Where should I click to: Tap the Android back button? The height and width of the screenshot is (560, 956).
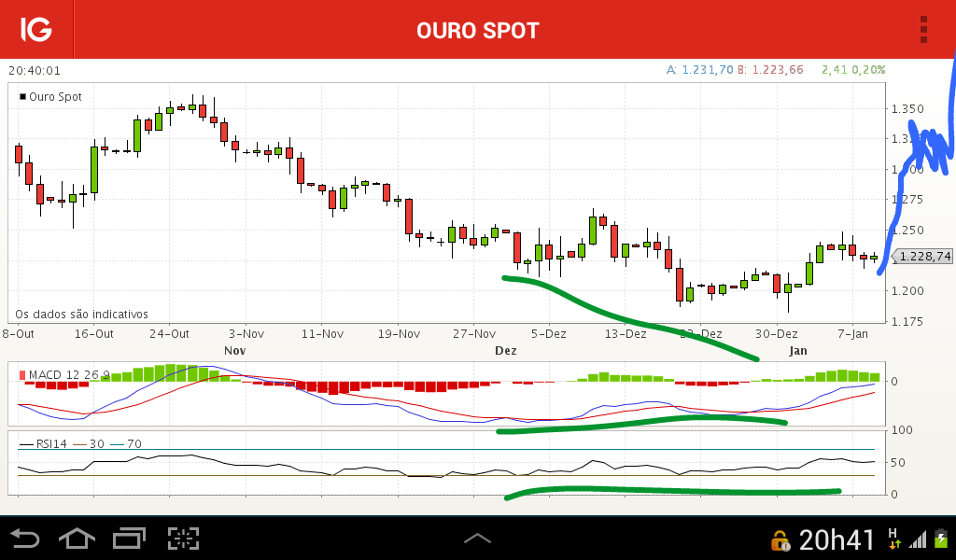(x=25, y=539)
